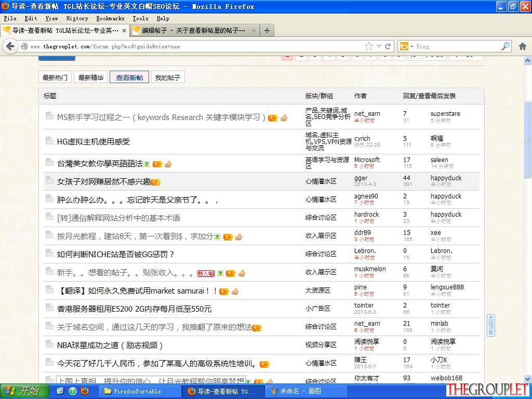Click the Firefox back arrow button
This screenshot has height=399, width=532.
pos(10,46)
